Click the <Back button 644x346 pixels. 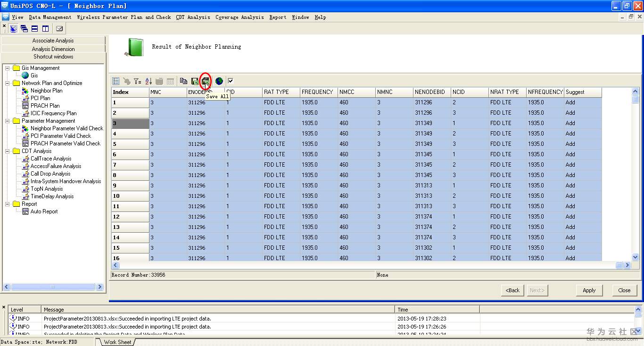coord(512,290)
